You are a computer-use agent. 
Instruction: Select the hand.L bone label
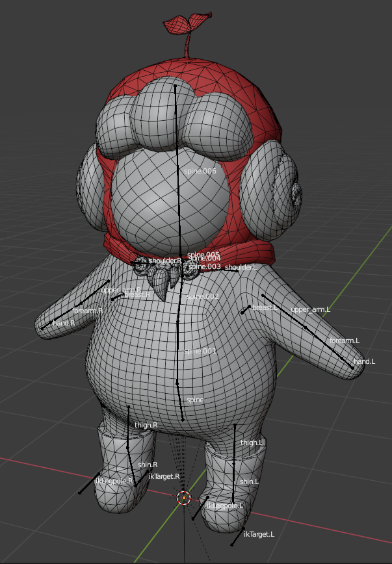(x=364, y=361)
